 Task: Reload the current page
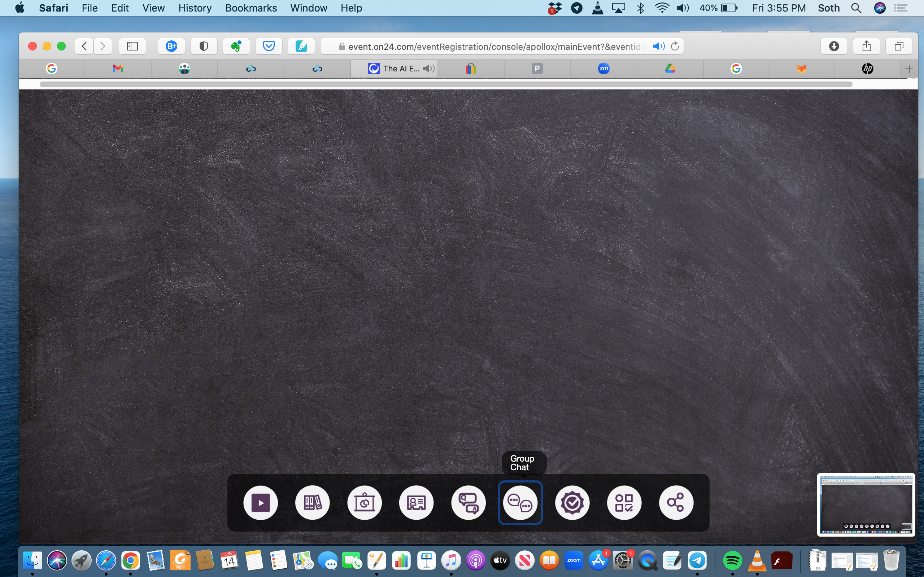coord(675,46)
